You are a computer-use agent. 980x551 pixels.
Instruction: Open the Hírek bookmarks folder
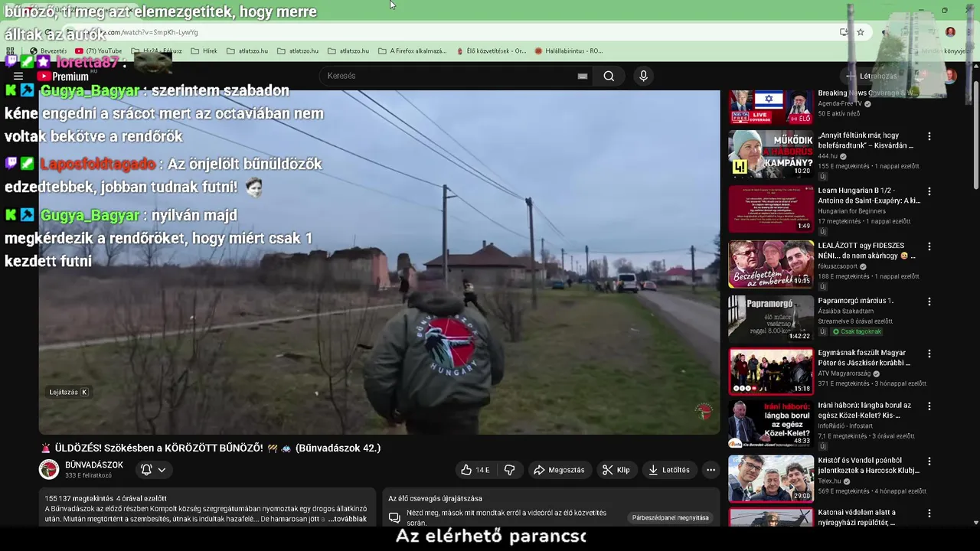pos(204,51)
